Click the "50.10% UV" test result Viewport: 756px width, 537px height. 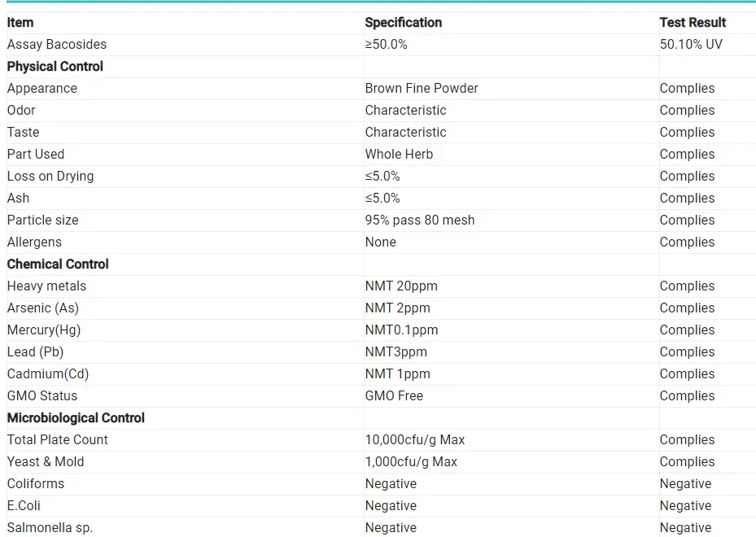pos(691,45)
